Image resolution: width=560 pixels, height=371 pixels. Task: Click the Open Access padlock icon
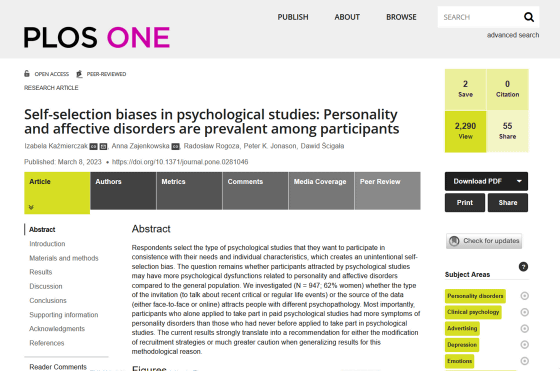(27, 74)
